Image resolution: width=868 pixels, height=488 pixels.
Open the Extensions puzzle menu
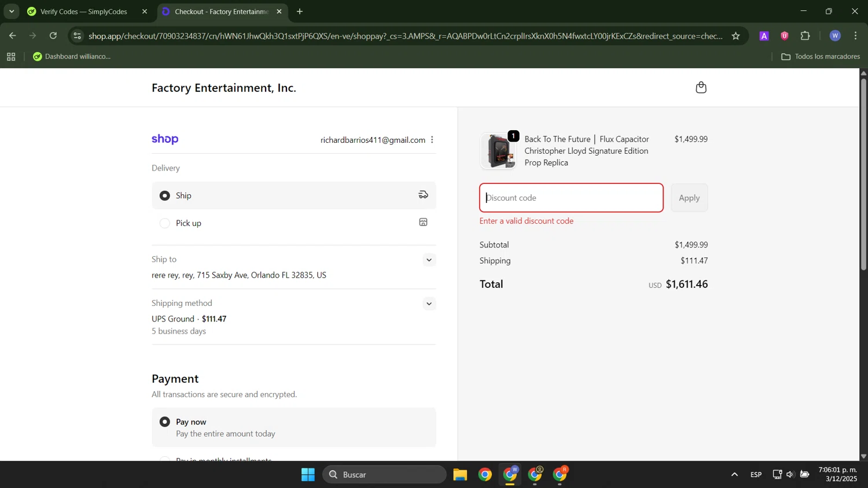point(806,36)
